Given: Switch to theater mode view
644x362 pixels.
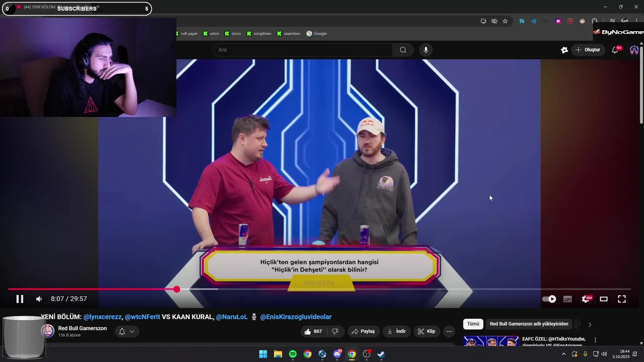Looking at the screenshot, I should click(604, 299).
